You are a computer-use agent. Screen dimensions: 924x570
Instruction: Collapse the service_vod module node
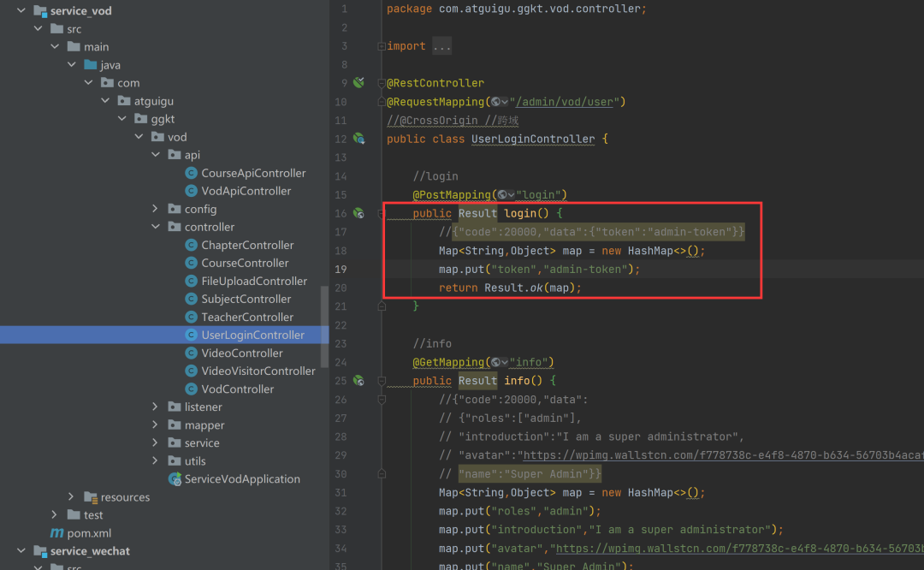pyautogui.click(x=21, y=11)
